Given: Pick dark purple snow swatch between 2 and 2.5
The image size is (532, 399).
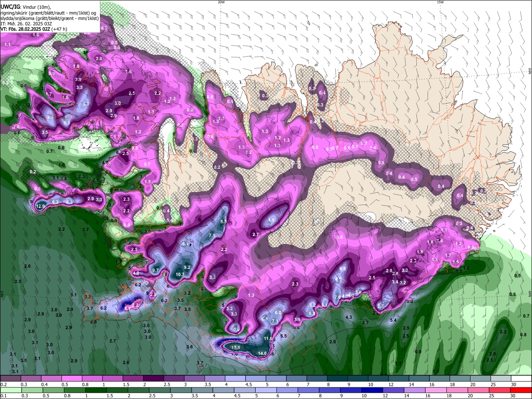Looking at the screenshot, I should [153, 378].
